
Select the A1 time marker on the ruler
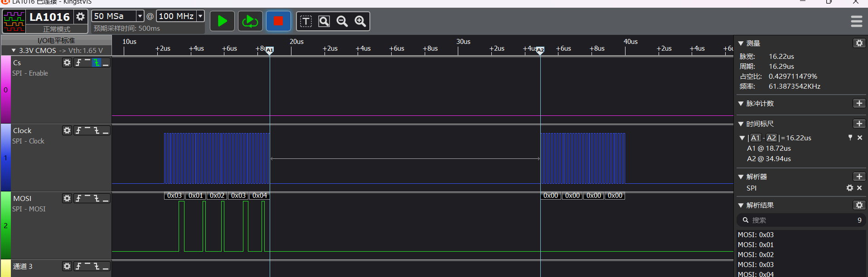pyautogui.click(x=269, y=50)
